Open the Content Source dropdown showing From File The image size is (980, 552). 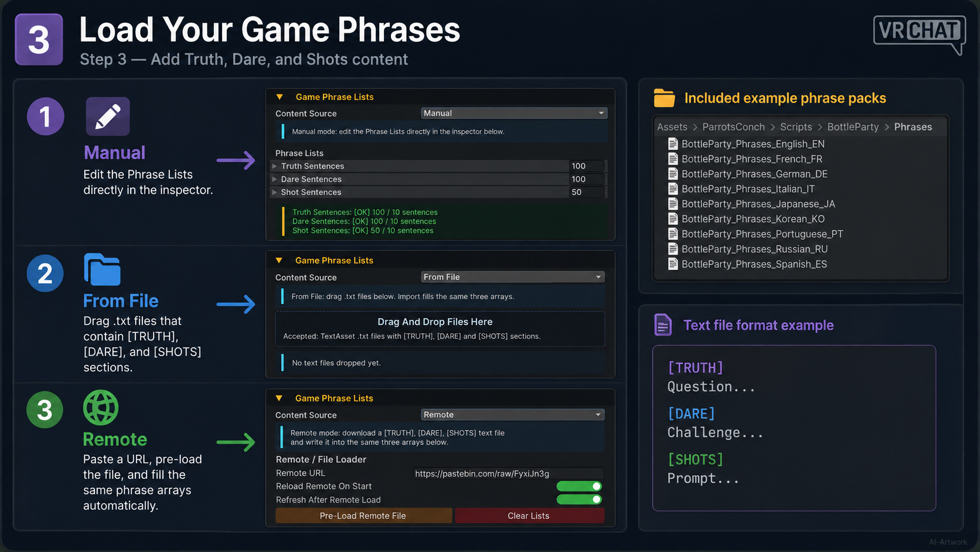point(513,277)
